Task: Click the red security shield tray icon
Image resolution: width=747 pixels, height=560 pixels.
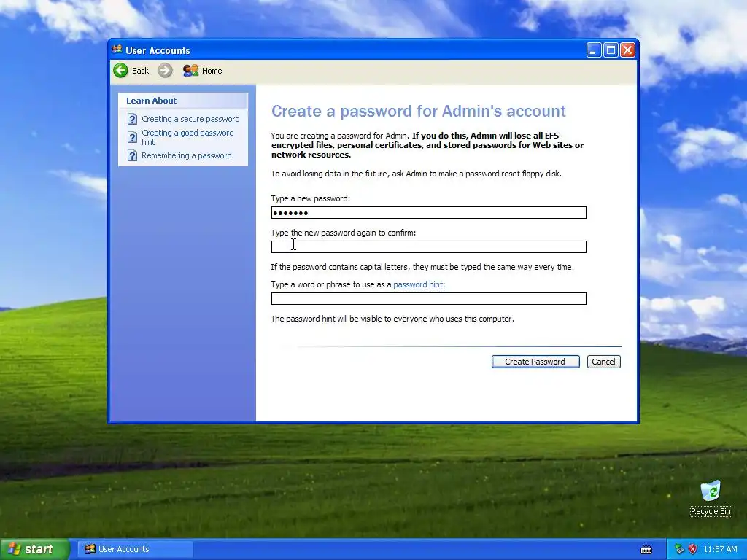Action: pos(693,550)
